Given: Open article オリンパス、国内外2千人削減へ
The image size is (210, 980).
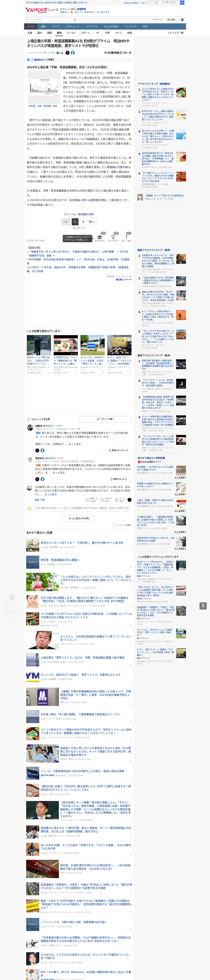Looking at the screenshot, I should (x=80, y=675).
